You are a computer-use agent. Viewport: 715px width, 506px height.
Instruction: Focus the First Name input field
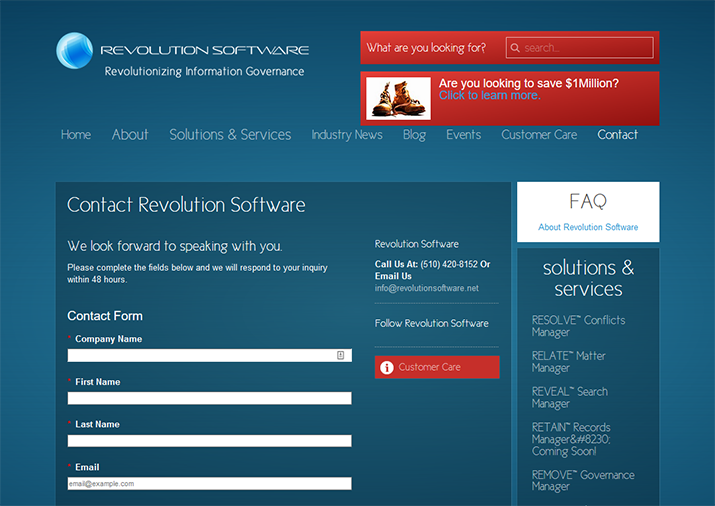pyautogui.click(x=210, y=398)
